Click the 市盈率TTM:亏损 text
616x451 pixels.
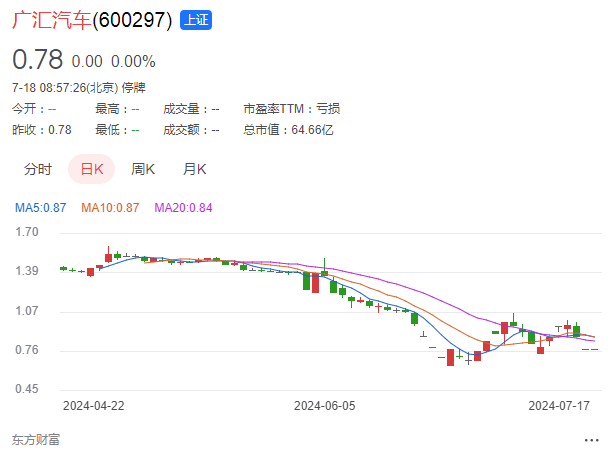tap(292, 109)
